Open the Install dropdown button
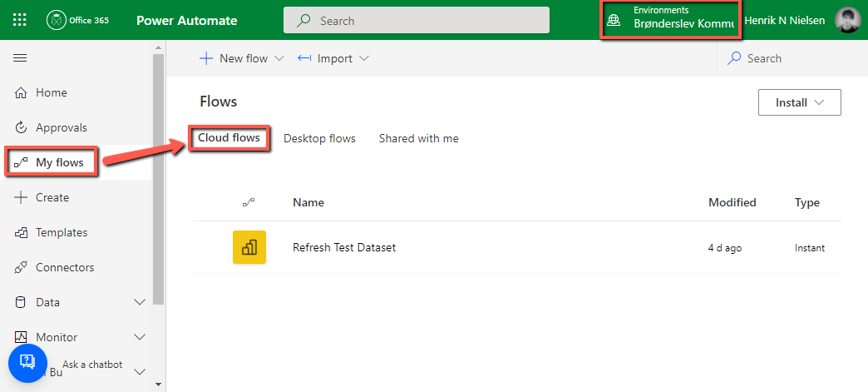 [x=799, y=102]
